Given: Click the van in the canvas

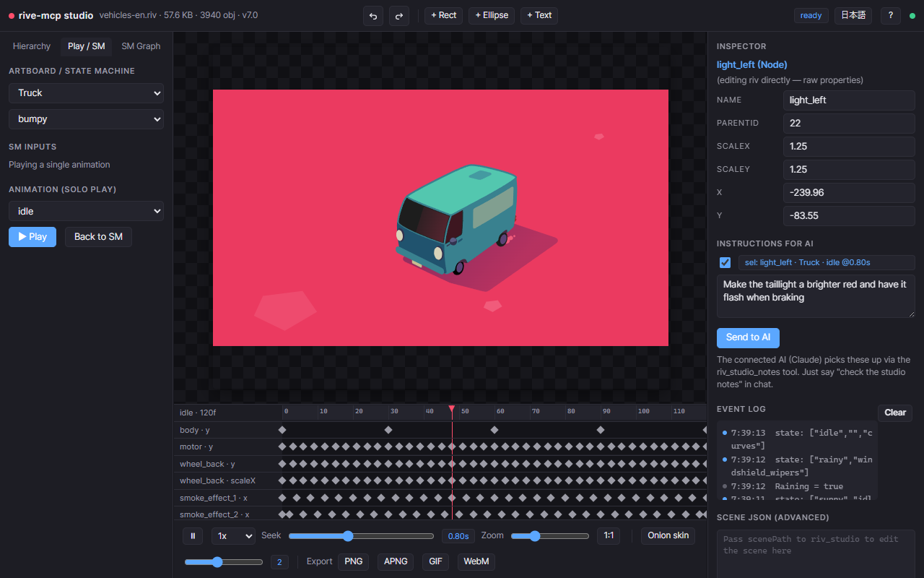Looking at the screenshot, I should click(x=456, y=220).
